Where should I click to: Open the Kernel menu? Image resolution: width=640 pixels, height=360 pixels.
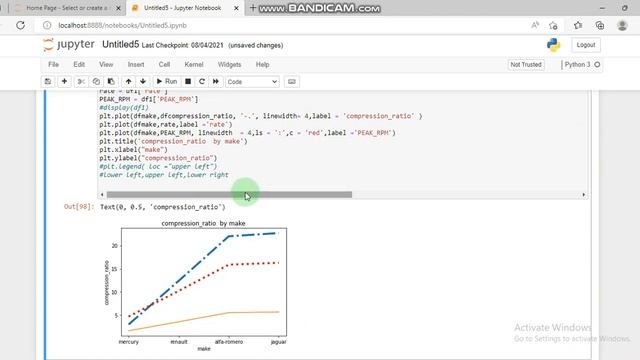point(193,64)
